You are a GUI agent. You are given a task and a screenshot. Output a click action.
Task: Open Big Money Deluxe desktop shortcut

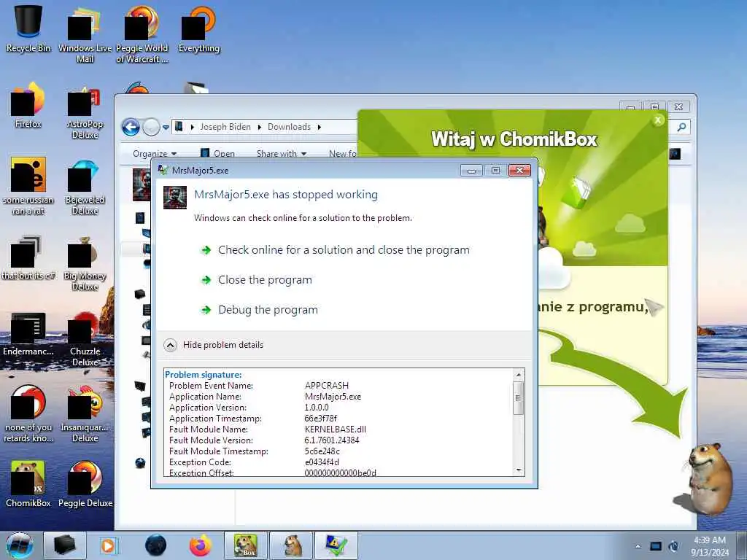[x=85, y=263]
